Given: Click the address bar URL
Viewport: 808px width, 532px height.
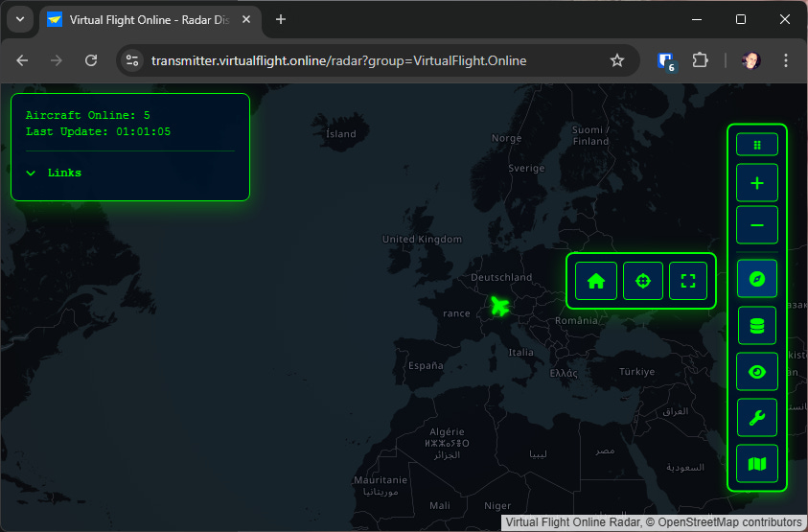Looking at the screenshot, I should click(338, 60).
